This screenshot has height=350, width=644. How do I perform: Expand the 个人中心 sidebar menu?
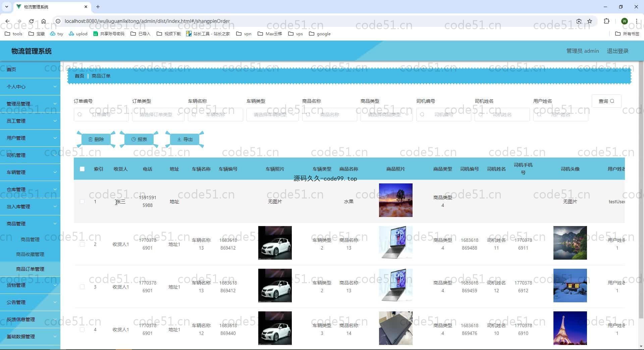[x=30, y=87]
